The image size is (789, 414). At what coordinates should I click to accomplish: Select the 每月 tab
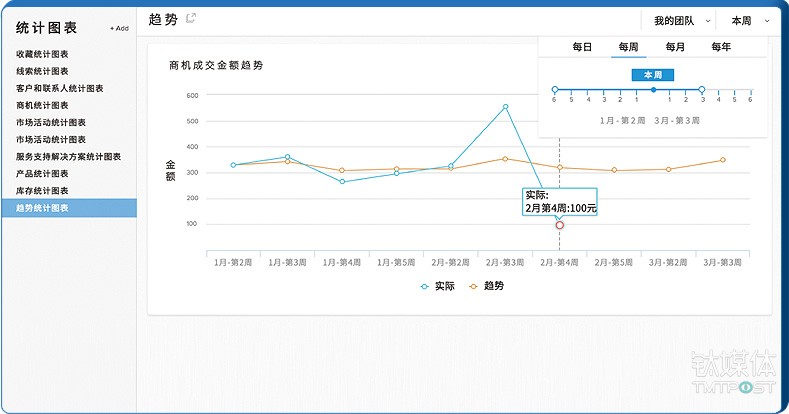pos(675,47)
